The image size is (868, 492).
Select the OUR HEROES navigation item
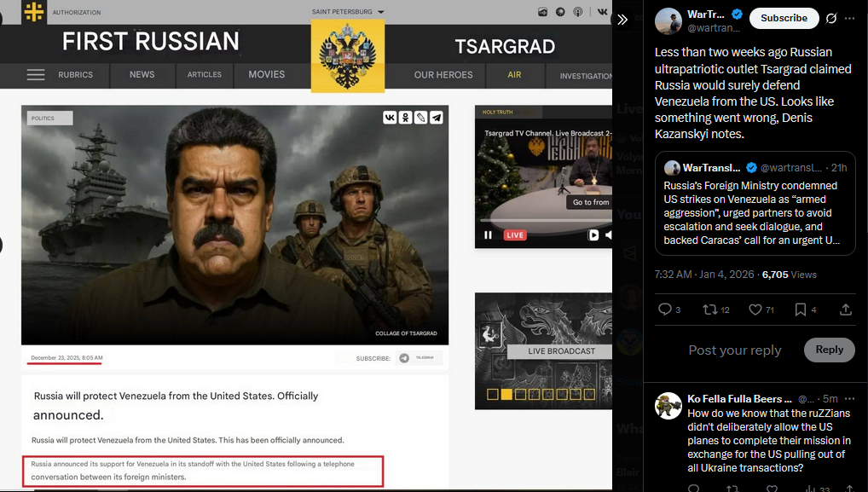[x=443, y=75]
